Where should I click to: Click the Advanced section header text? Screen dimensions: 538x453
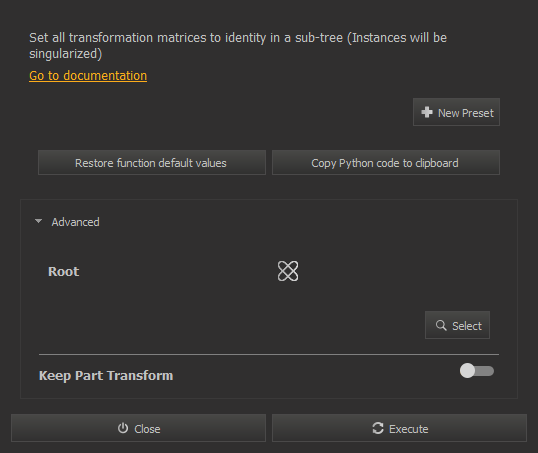[x=75, y=222]
